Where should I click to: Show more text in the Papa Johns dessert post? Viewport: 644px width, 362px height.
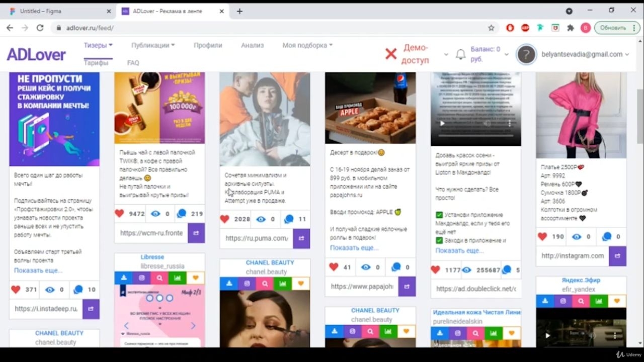(x=354, y=248)
